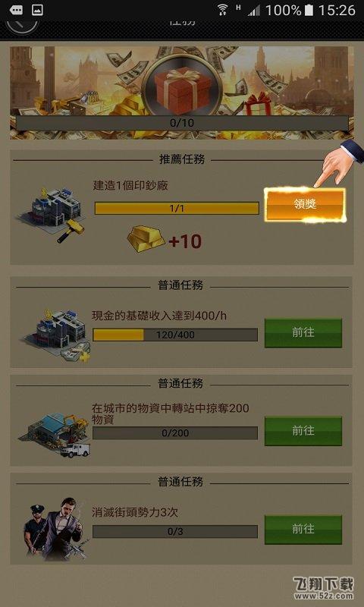364x607 pixels.
Task: Click 前往 for plundering 200 supplies task
Action: [303, 431]
